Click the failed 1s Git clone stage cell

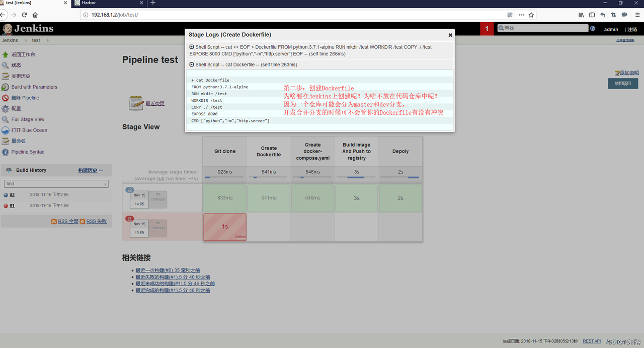click(x=225, y=227)
